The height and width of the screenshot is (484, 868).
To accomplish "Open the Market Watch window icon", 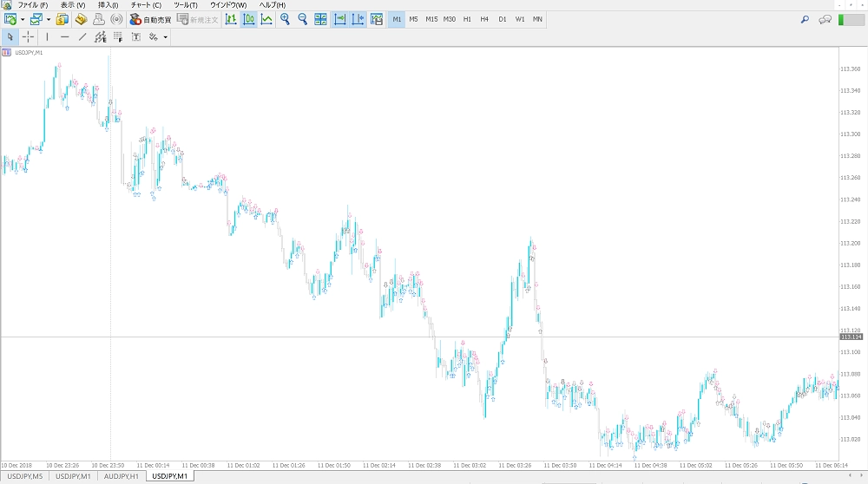I will click(62, 19).
